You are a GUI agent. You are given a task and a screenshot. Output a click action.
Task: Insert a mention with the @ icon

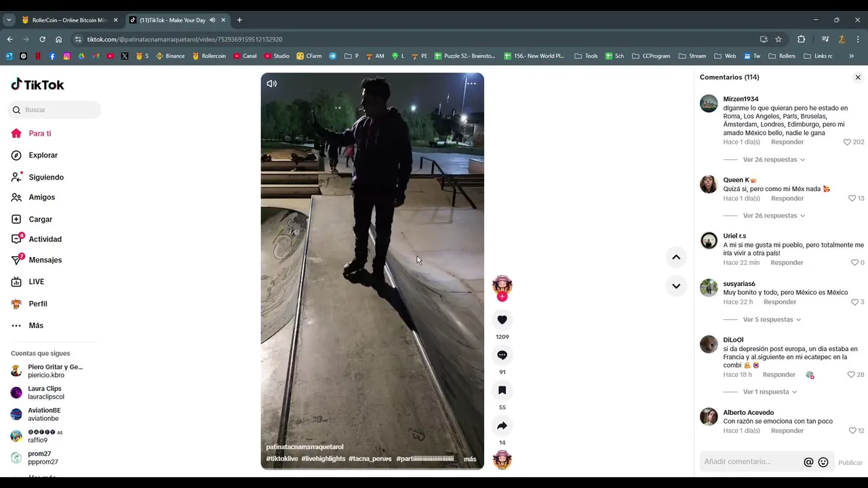[808, 462]
